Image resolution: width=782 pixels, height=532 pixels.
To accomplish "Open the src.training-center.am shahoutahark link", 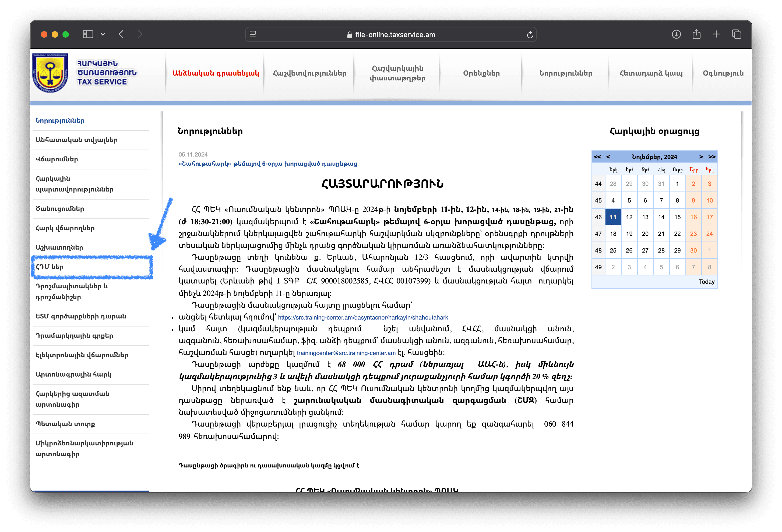I will (x=363, y=317).
